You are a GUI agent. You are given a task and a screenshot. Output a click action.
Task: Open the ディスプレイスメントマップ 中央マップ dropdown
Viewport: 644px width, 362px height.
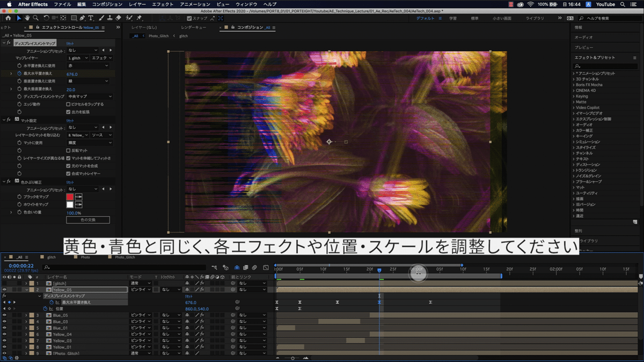(x=90, y=97)
